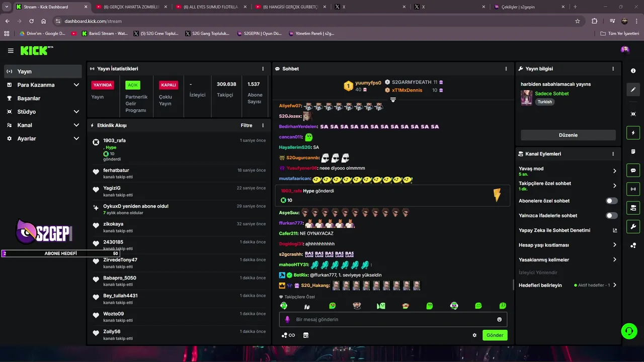Open the hamburger menu beside KICK logo
This screenshot has width=644, height=362.
[x=11, y=51]
